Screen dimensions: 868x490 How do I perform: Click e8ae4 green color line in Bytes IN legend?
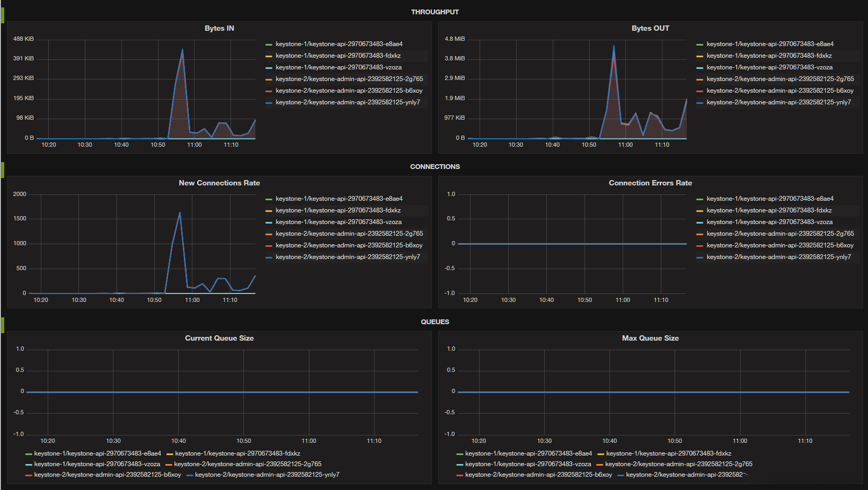click(x=269, y=44)
